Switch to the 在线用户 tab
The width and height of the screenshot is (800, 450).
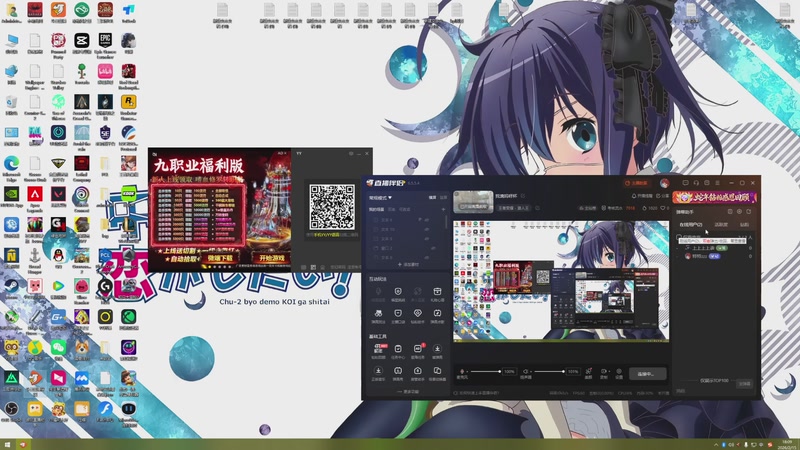[x=691, y=224]
